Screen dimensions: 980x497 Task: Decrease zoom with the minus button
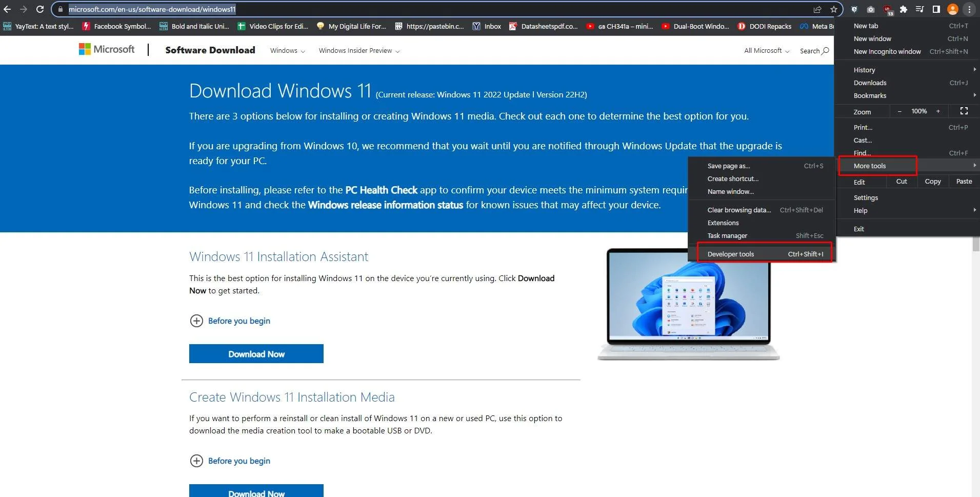click(899, 111)
